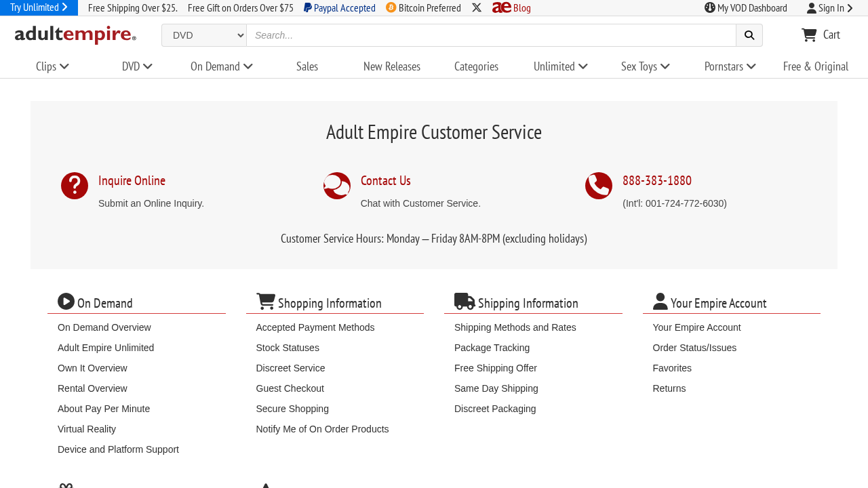
Task: Open Discreet Service link
Action: pos(290,368)
